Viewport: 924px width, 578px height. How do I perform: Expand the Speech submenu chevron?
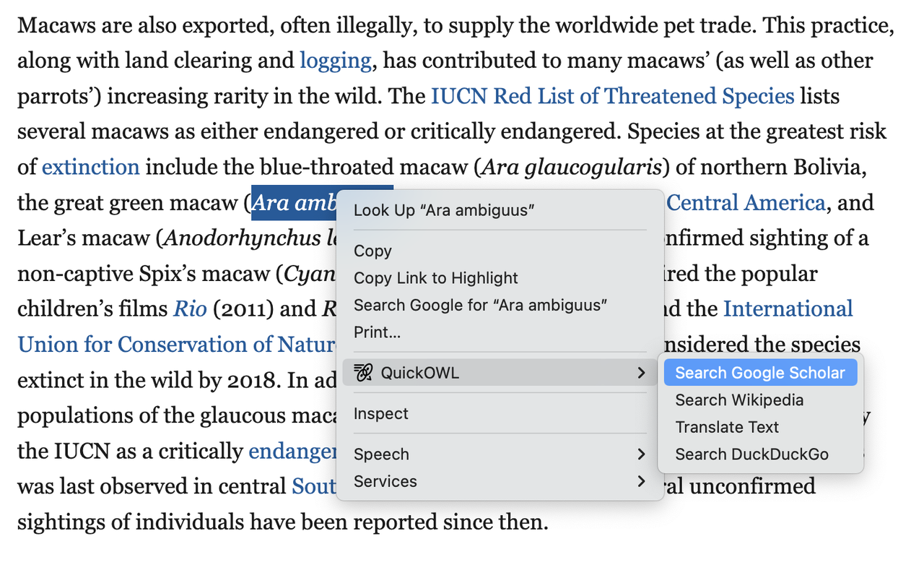(x=641, y=454)
